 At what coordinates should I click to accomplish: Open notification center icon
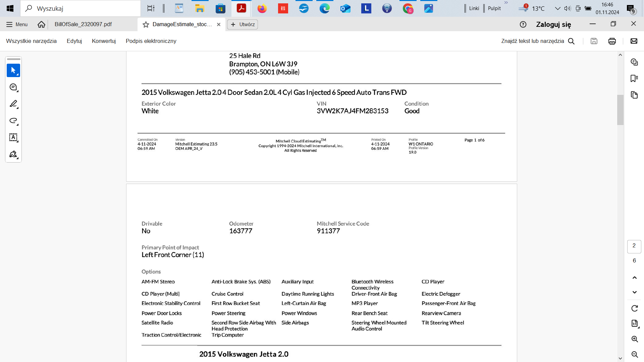click(631, 9)
